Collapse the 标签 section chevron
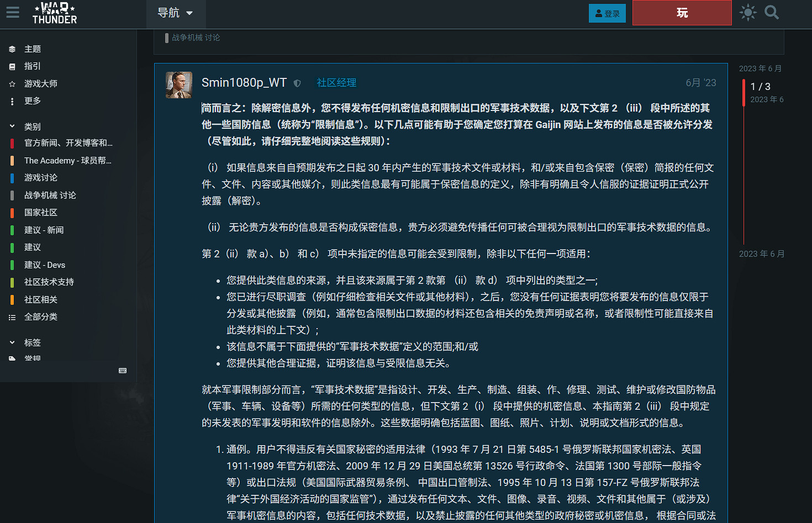 coord(12,342)
